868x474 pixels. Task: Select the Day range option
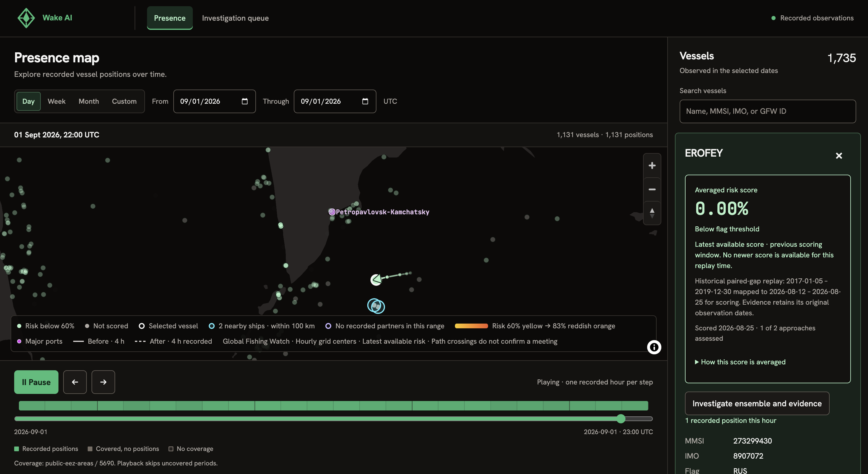28,101
